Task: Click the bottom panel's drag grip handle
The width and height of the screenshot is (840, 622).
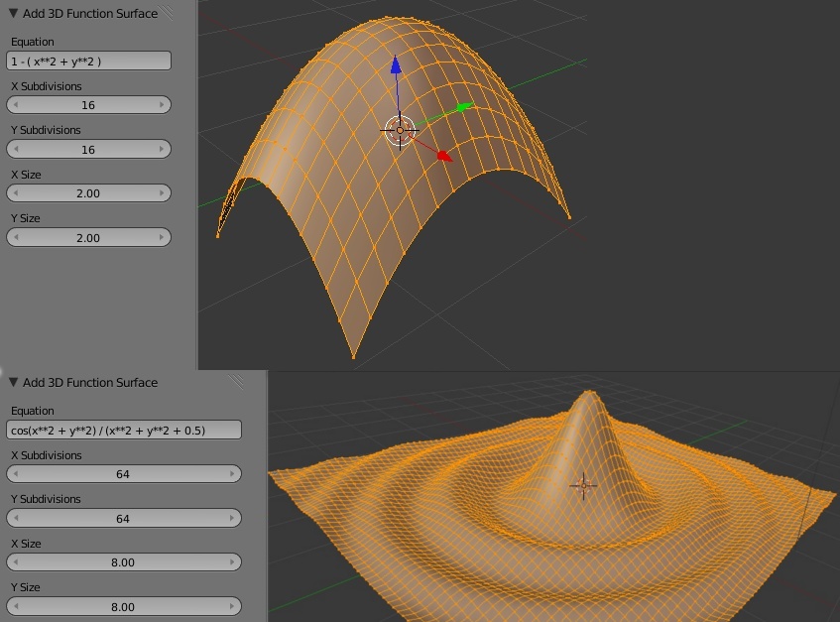Action: (236, 382)
